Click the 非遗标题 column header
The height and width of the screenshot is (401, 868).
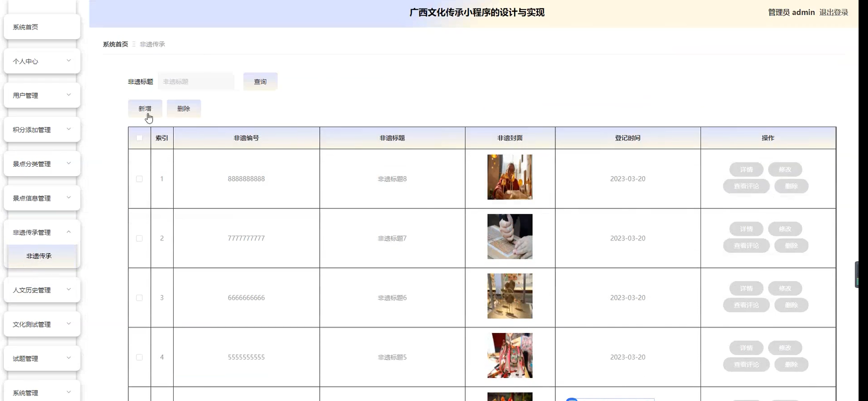pyautogui.click(x=392, y=138)
